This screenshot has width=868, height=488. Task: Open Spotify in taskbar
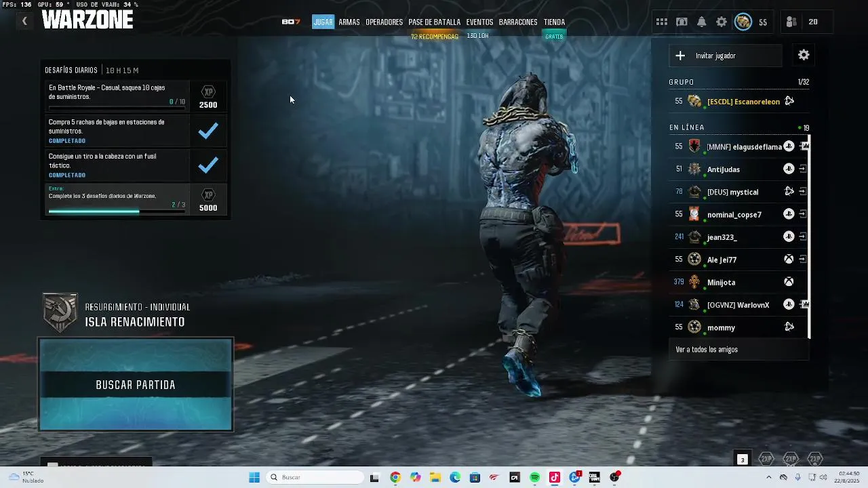pyautogui.click(x=534, y=477)
